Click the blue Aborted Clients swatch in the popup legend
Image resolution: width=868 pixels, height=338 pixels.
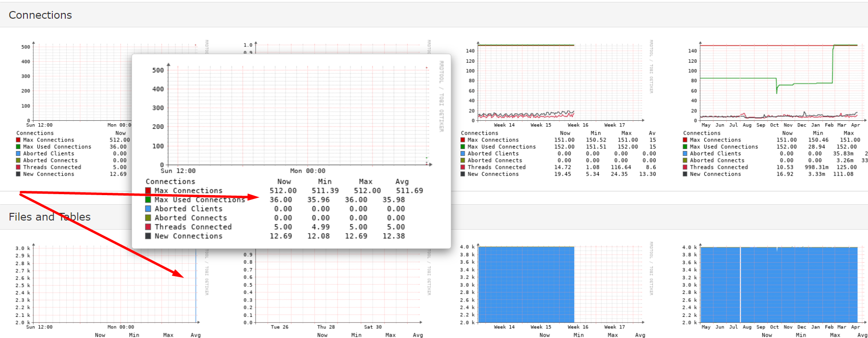coord(148,209)
